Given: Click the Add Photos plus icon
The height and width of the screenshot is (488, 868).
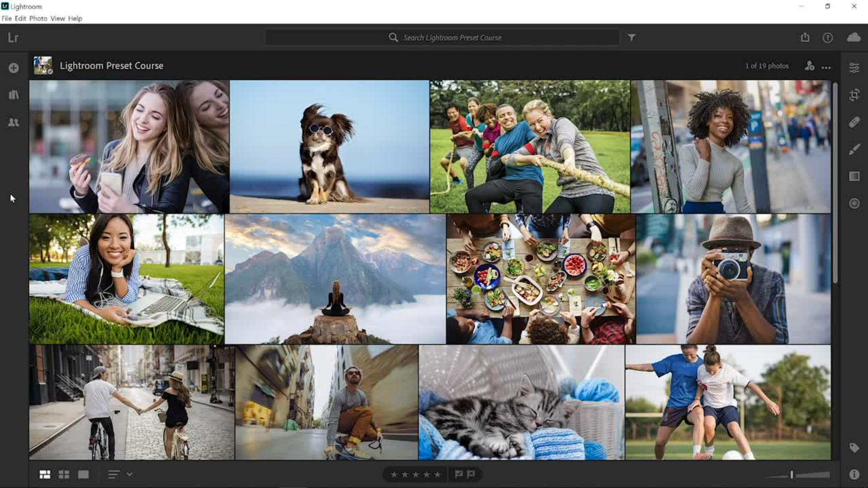Looking at the screenshot, I should pos(14,68).
